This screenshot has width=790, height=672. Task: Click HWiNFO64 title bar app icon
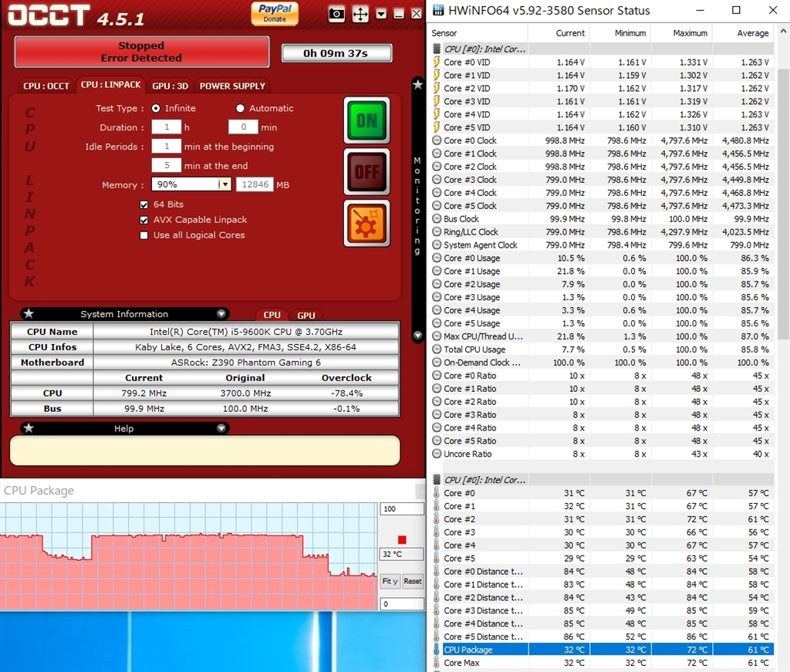tap(438, 10)
